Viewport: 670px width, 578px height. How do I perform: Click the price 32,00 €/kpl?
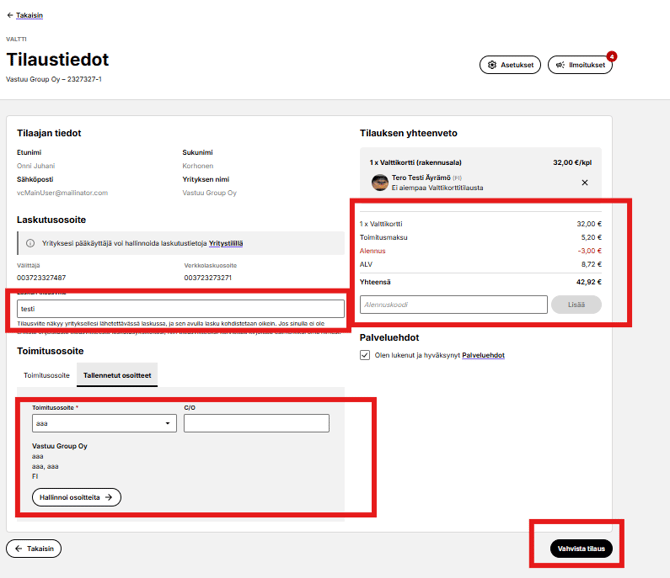(x=572, y=162)
